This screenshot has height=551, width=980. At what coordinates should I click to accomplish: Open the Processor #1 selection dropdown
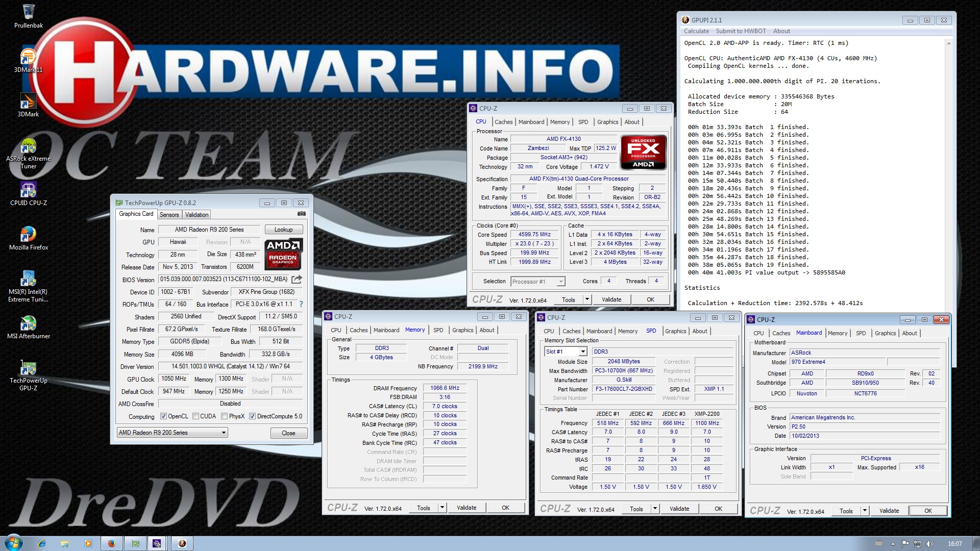click(x=538, y=282)
